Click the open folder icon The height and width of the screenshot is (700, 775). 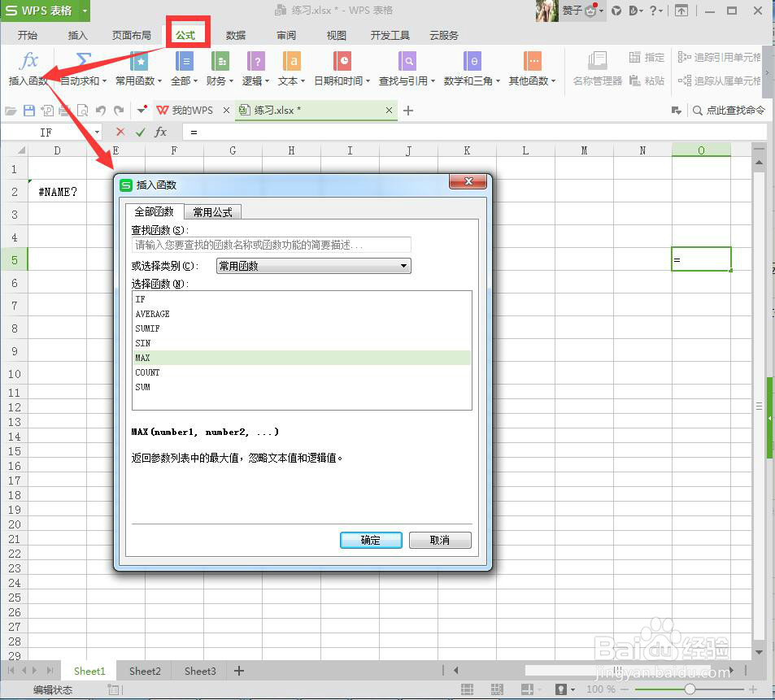(x=11, y=111)
